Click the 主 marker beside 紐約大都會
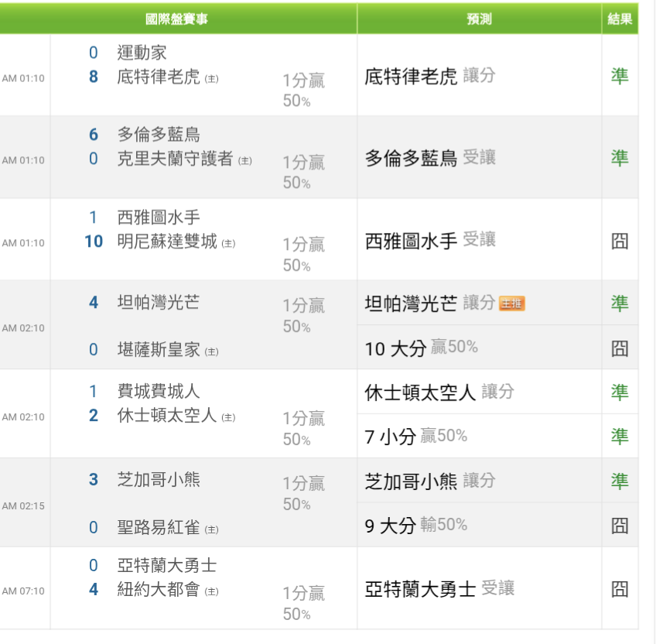The width and height of the screenshot is (663, 644). 211,591
